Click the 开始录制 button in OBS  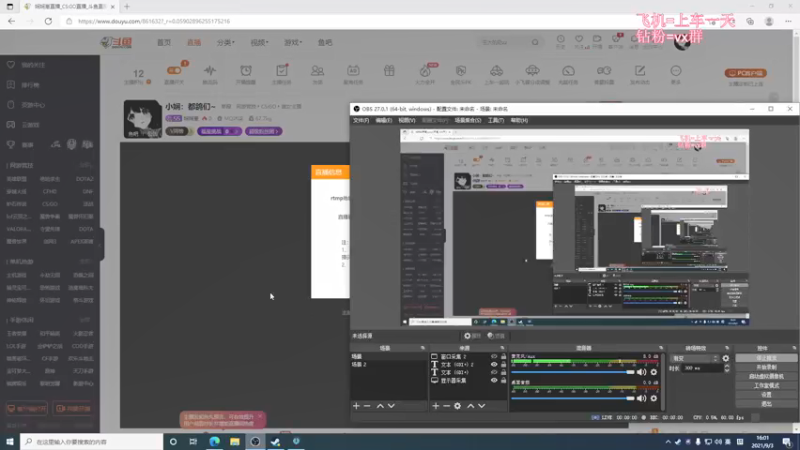pos(766,367)
